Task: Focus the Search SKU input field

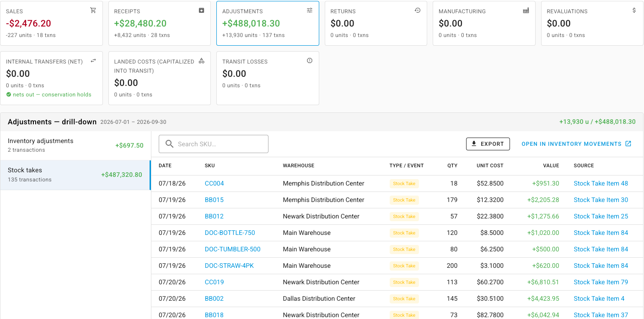Action: [214, 144]
